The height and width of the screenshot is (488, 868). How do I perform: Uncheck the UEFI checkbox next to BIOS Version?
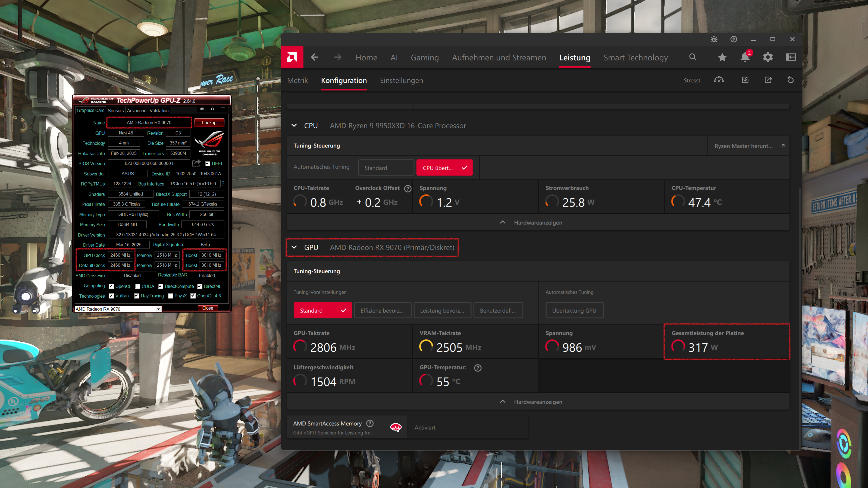point(208,163)
